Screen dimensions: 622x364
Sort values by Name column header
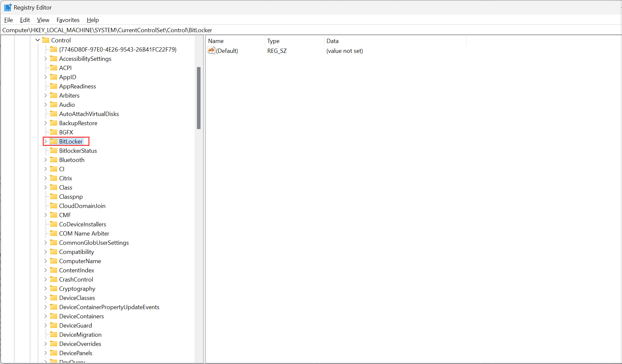click(236, 41)
